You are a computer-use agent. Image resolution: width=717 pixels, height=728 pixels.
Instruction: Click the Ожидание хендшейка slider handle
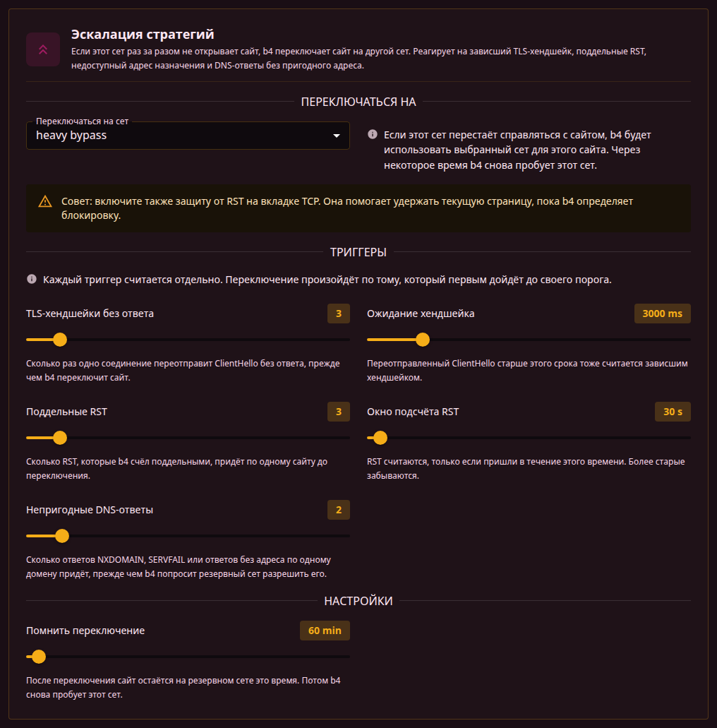[x=422, y=340]
